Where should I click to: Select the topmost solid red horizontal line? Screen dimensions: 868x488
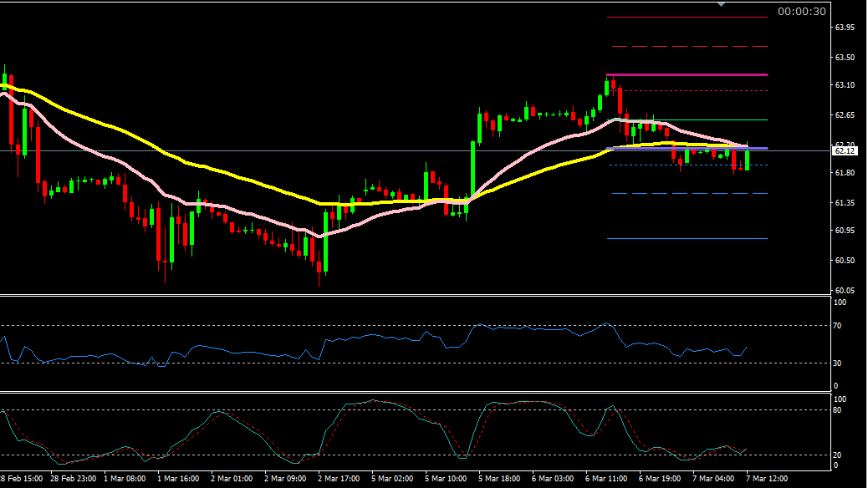click(x=687, y=18)
